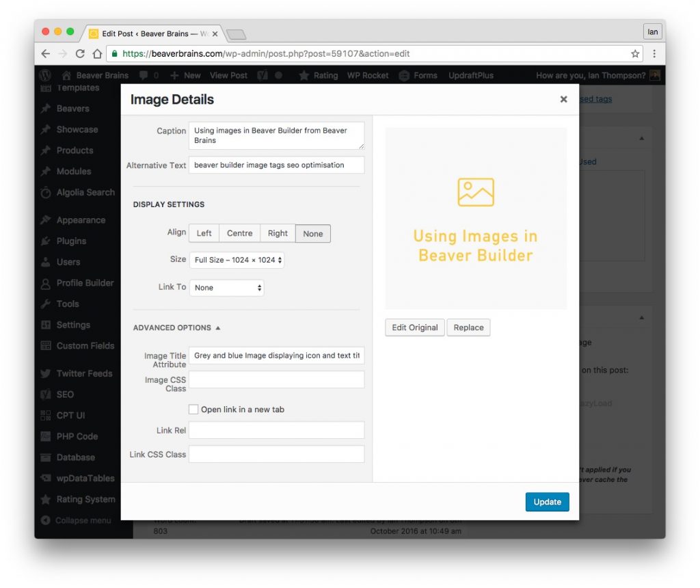Select View Post in the admin bar
Screen dimensions: 700x588
click(228, 75)
